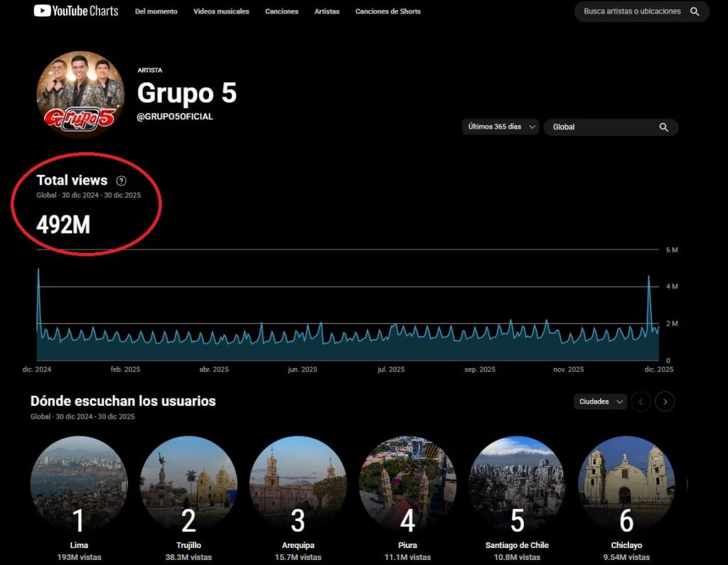The width and height of the screenshot is (728, 565).
Task: Open the Canciones tab
Action: (x=282, y=11)
